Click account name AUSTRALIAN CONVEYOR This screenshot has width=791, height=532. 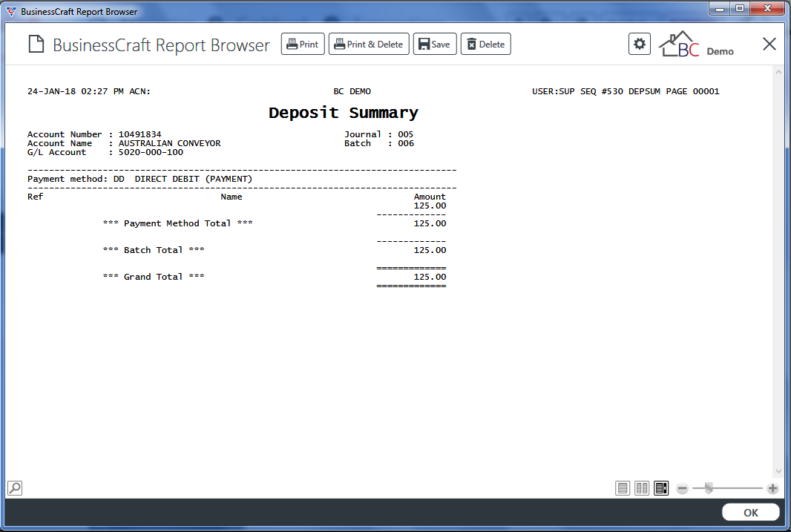tap(169, 143)
